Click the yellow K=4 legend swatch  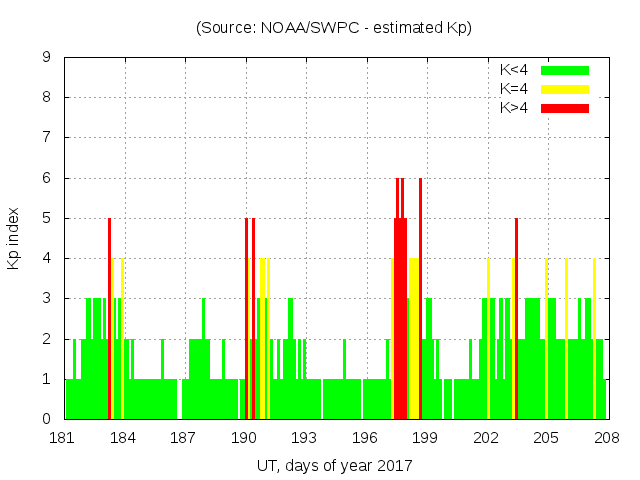pos(565,89)
